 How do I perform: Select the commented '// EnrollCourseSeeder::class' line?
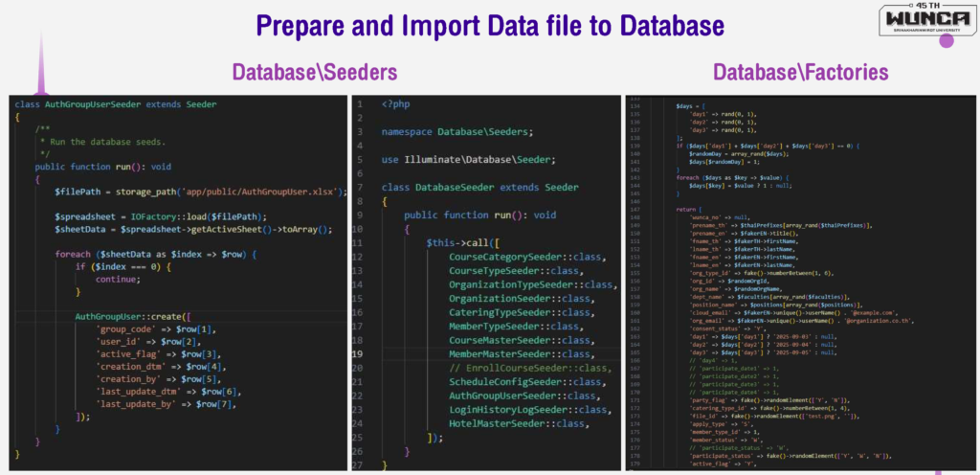click(x=530, y=368)
